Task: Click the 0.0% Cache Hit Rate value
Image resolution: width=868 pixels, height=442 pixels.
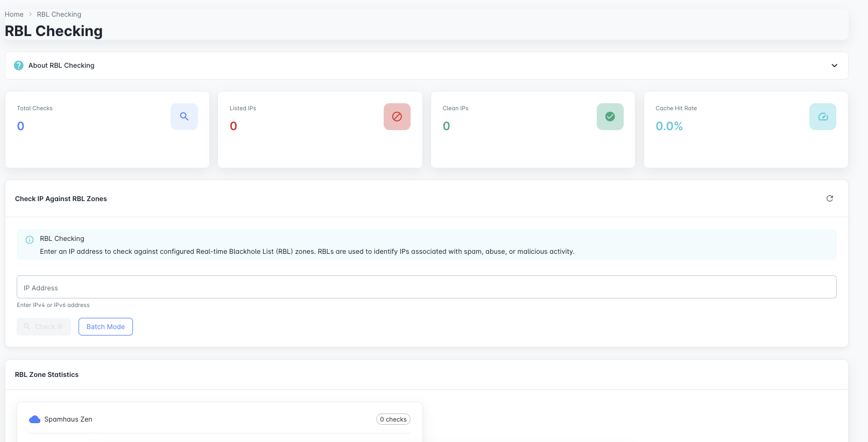Action: click(x=669, y=126)
